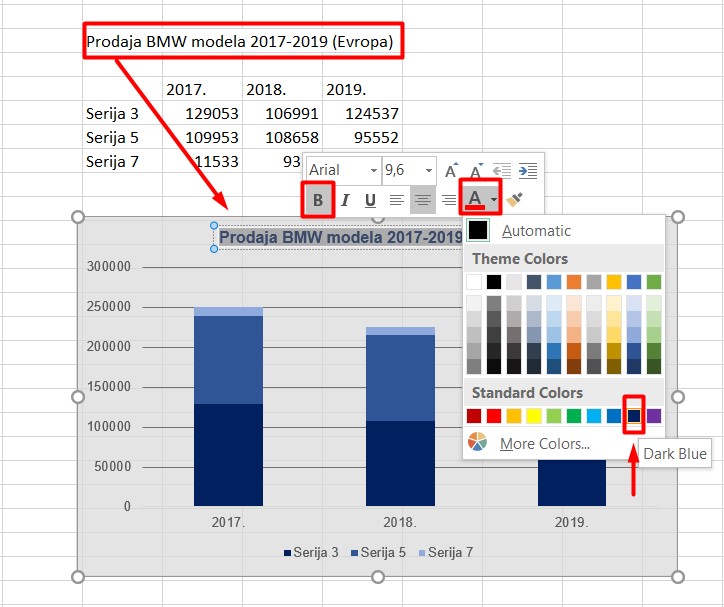Image resolution: width=724 pixels, height=607 pixels.
Task: Select the chart title text box
Action: coord(340,237)
